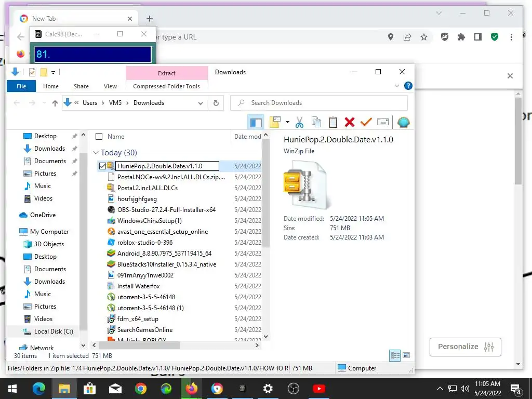The height and width of the screenshot is (399, 532).
Task: Click the Properties quick access toolbar icon
Action: click(x=32, y=72)
